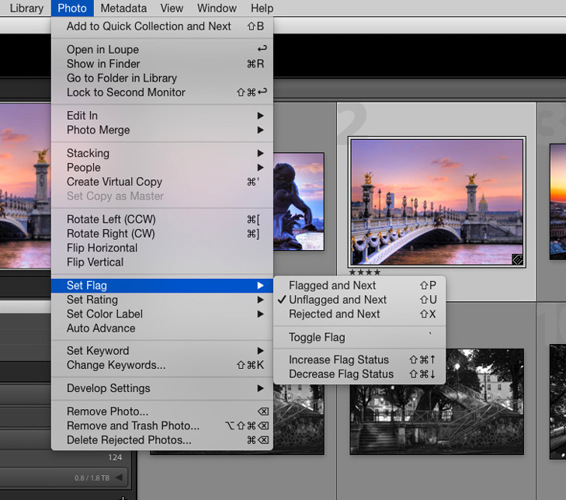Select Rotate Right (CW)
Screen dimensions: 566x500
pos(162,234)
